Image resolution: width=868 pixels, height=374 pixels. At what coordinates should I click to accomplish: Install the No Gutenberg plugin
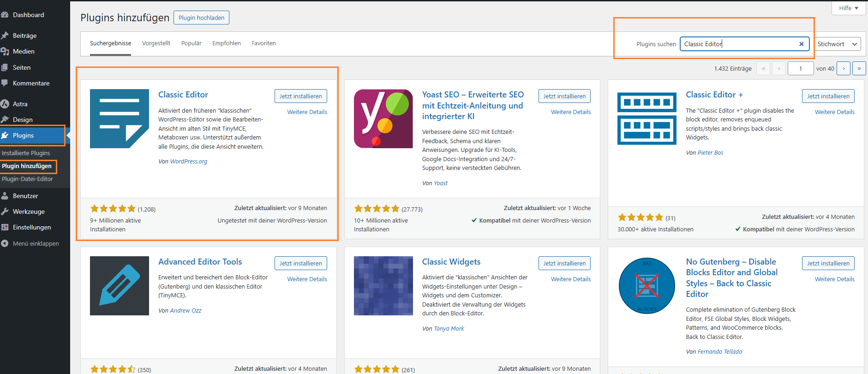click(x=828, y=263)
